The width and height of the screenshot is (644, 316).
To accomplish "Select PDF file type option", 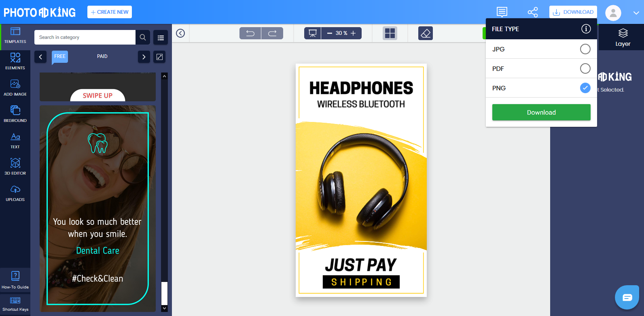I will click(585, 68).
